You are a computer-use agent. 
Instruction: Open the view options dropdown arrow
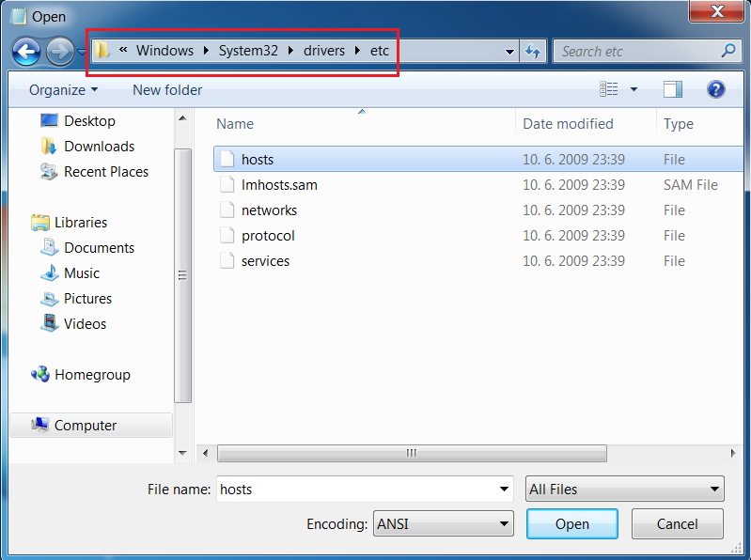[x=634, y=89]
